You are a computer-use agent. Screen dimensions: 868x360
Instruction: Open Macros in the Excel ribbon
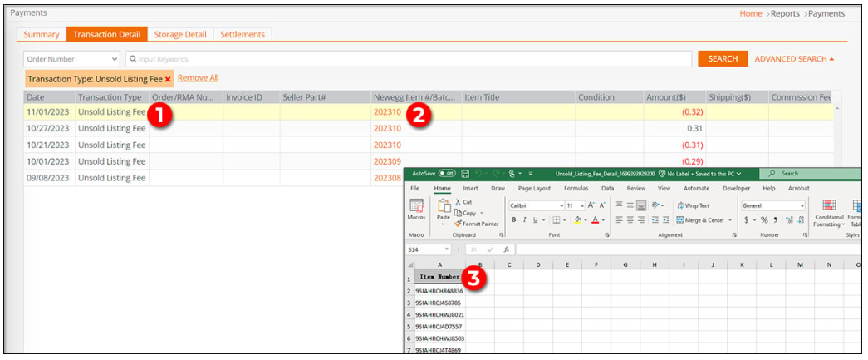[416, 211]
